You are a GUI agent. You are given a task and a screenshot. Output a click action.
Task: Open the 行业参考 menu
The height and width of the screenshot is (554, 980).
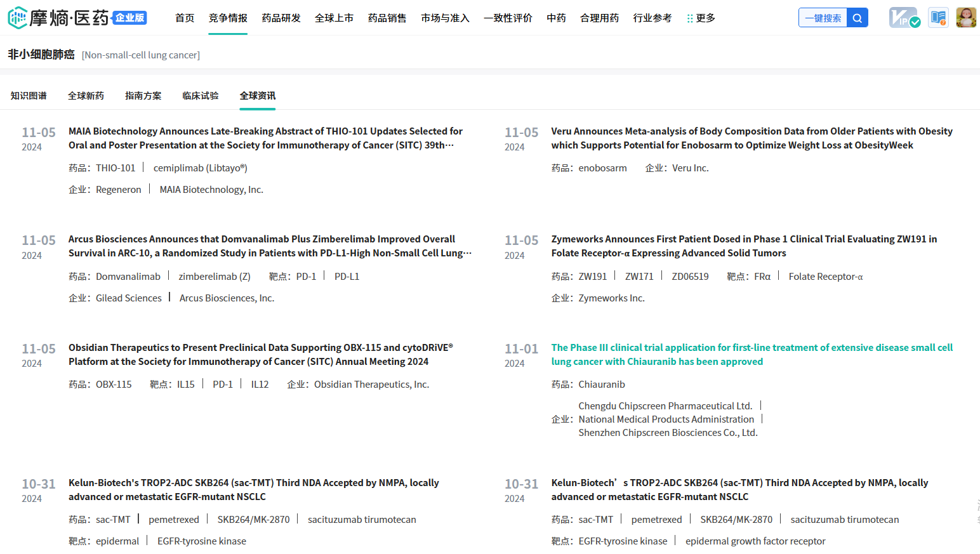(652, 18)
